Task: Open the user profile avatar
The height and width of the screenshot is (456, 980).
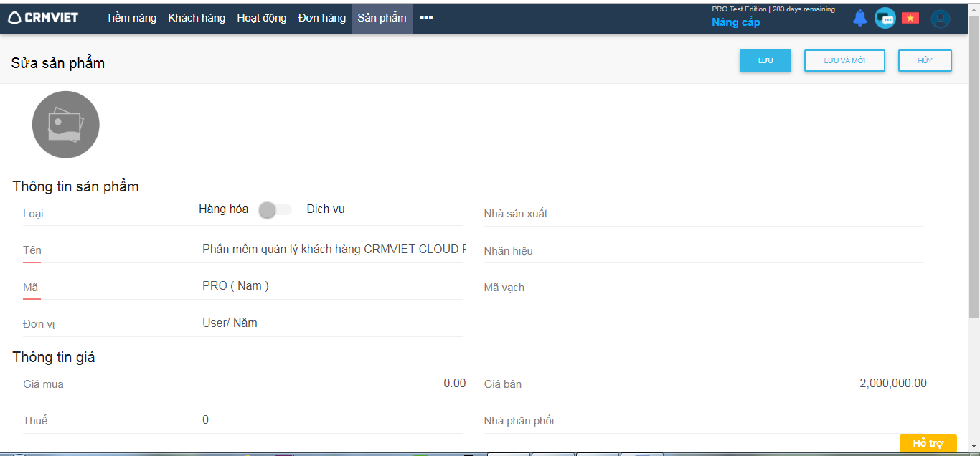Action: coord(941,19)
